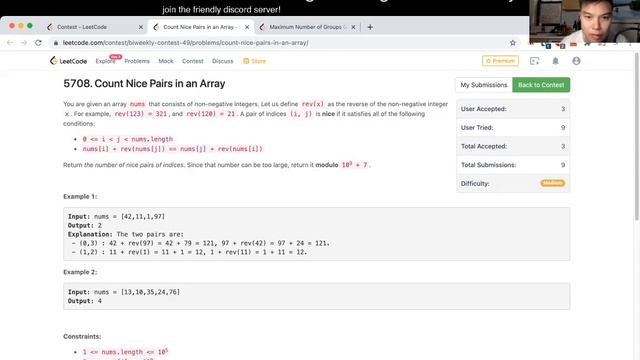The image size is (640, 360).
Task: Reload the page with the refresh icon
Action: point(38,42)
